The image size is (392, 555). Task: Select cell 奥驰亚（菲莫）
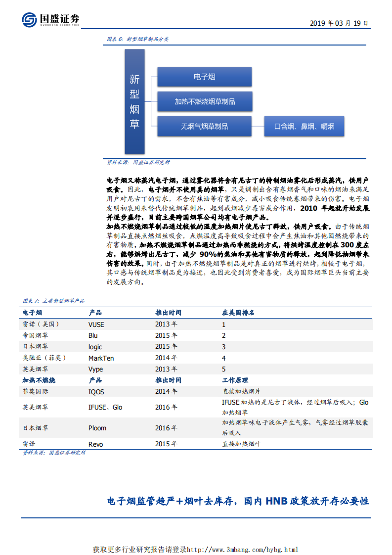[44, 358]
